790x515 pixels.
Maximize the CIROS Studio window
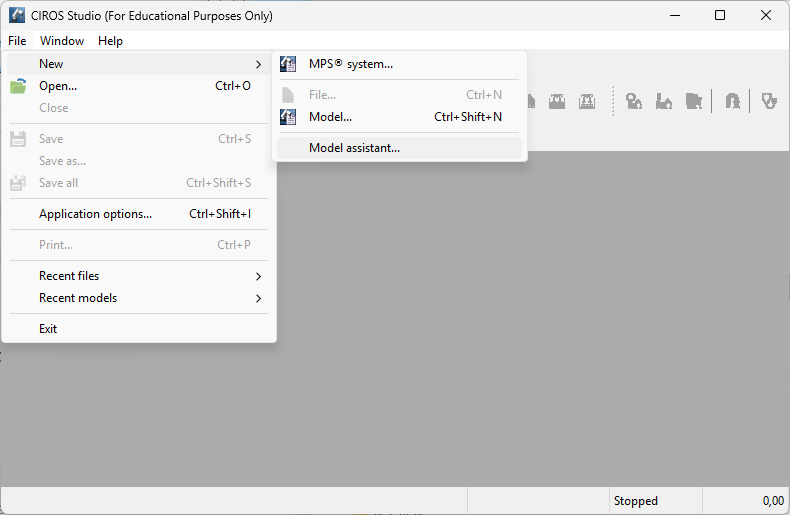coord(720,16)
